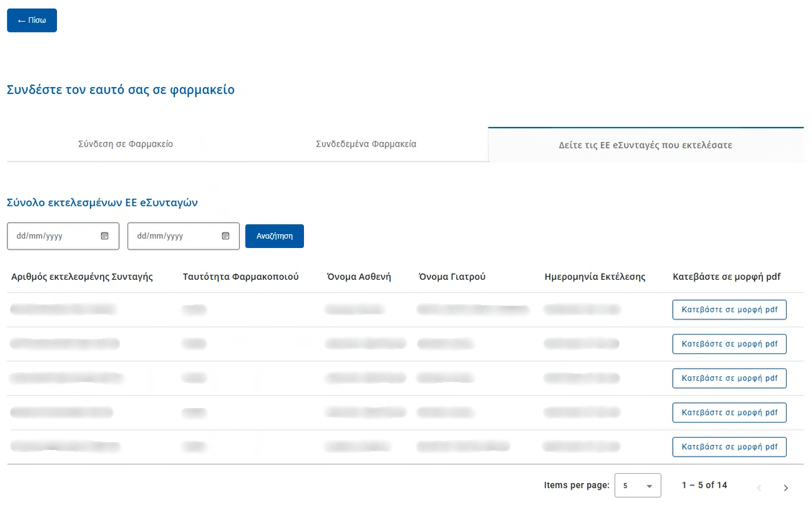The height and width of the screenshot is (512, 812).
Task: Click Αριθμός εκτελεσμένης Συνταγής column header
Action: [82, 277]
